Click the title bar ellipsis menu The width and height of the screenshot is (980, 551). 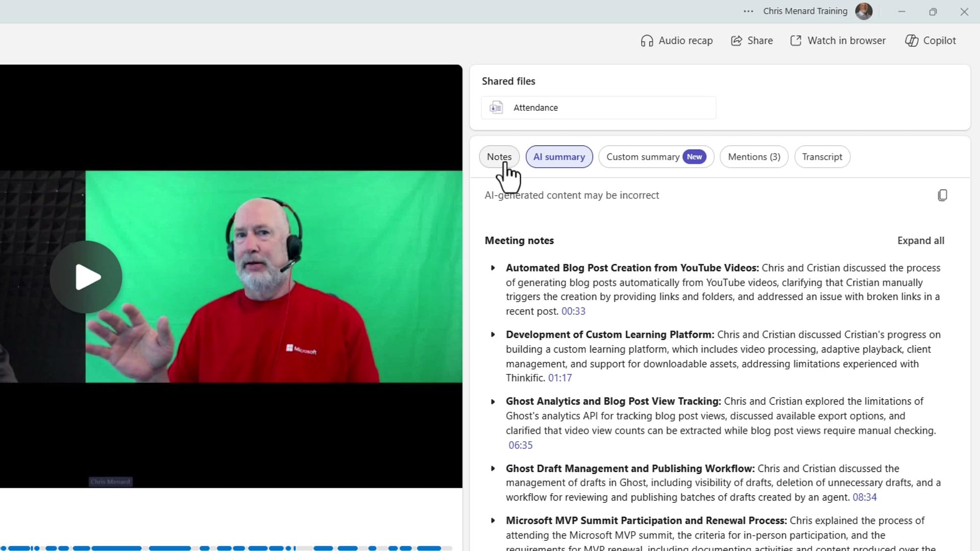748,11
